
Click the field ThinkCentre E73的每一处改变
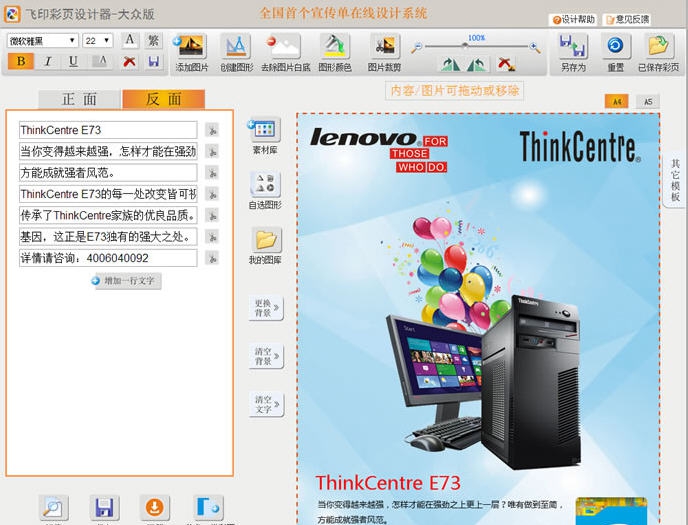108,194
